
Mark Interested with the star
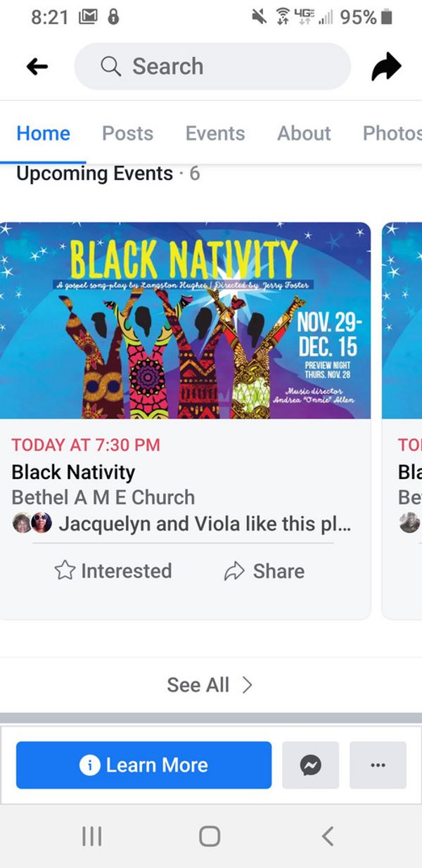[113, 570]
